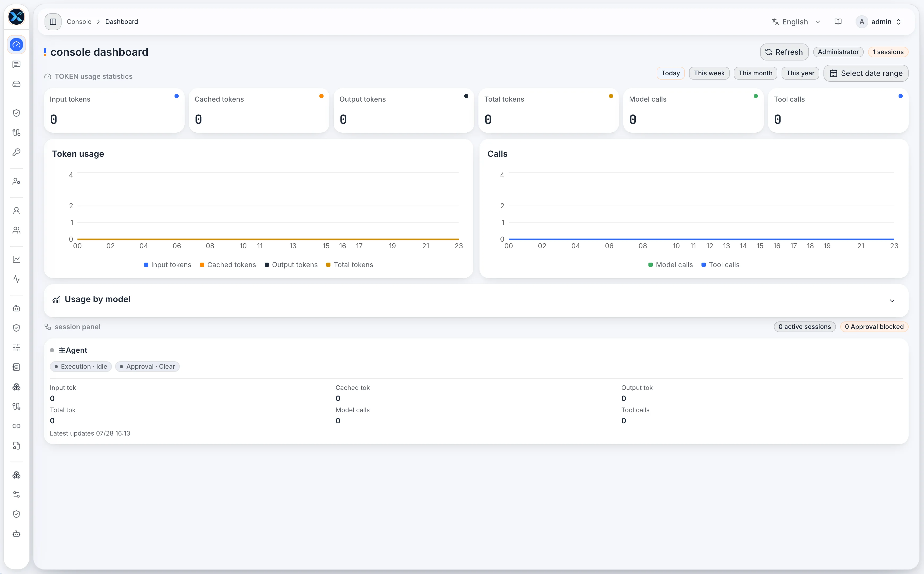Image resolution: width=924 pixels, height=574 pixels.
Task: Click the gauge icon beside TOKEN usage statistics
Action: 48,76
